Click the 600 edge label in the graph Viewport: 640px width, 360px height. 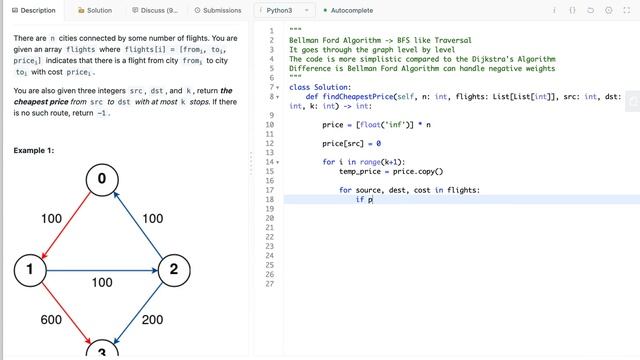tap(51, 320)
